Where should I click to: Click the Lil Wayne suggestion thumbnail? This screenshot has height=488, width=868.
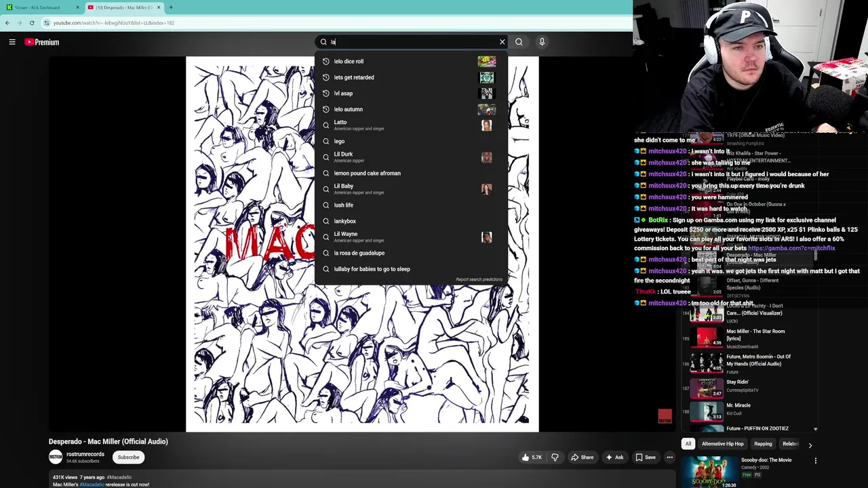click(x=486, y=237)
